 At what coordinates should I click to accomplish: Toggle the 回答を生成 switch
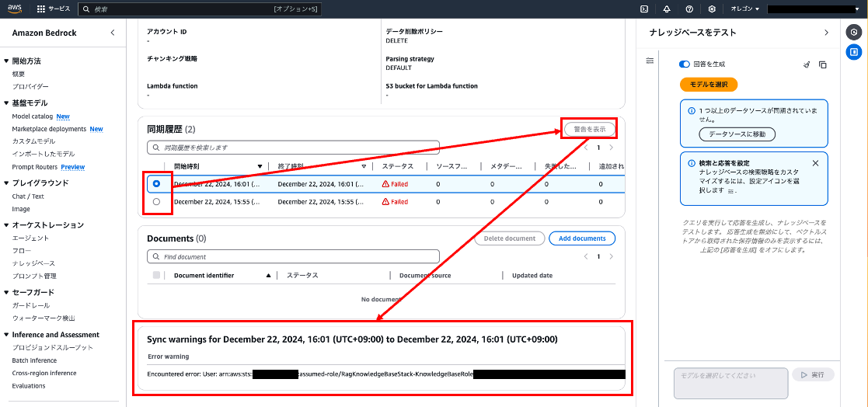(685, 64)
